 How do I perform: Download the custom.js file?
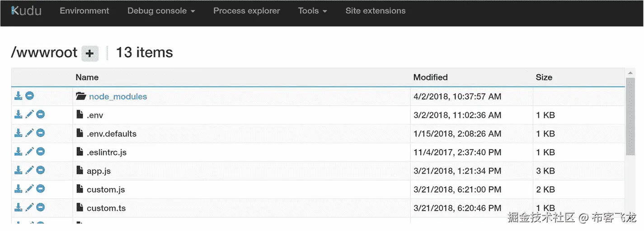pyautogui.click(x=19, y=189)
